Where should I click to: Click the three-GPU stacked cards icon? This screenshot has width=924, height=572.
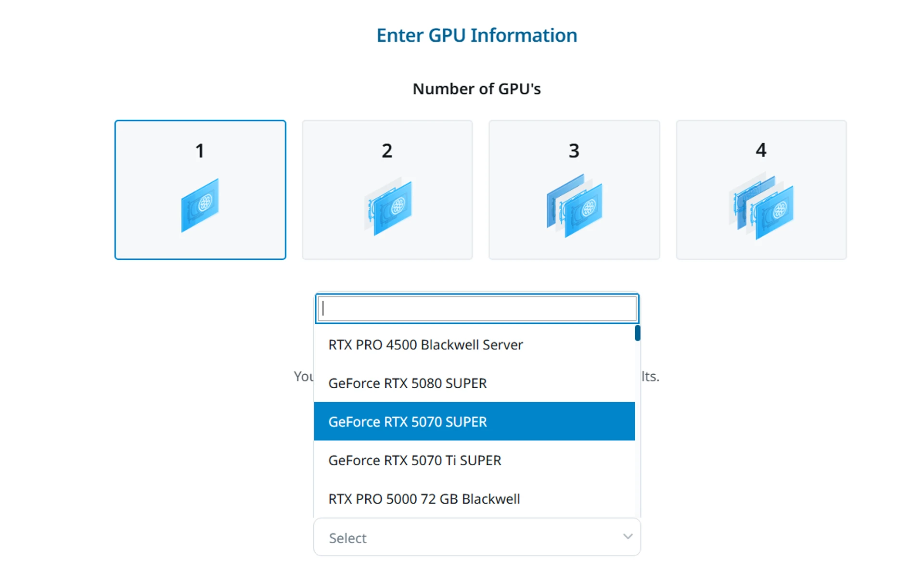tap(574, 205)
